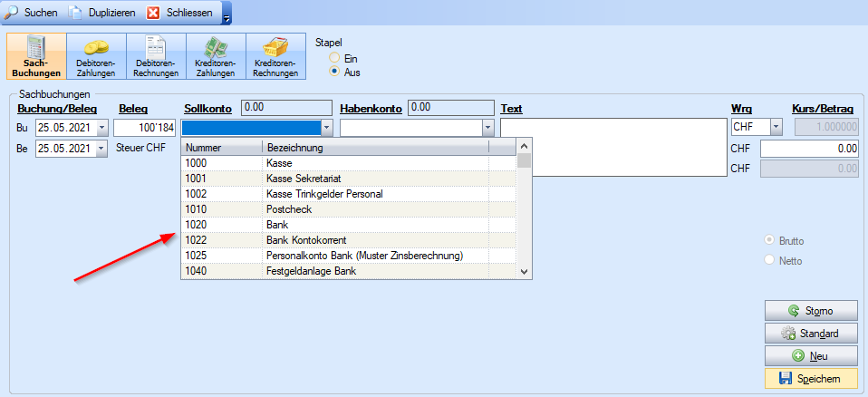868x397 pixels.
Task: Click the underlined Text label
Action: (x=512, y=109)
